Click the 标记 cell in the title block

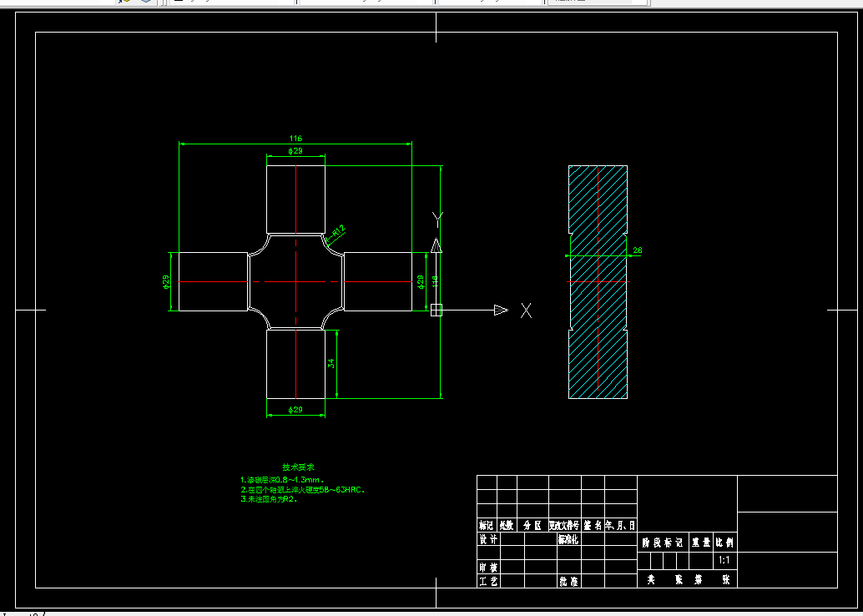point(487,525)
